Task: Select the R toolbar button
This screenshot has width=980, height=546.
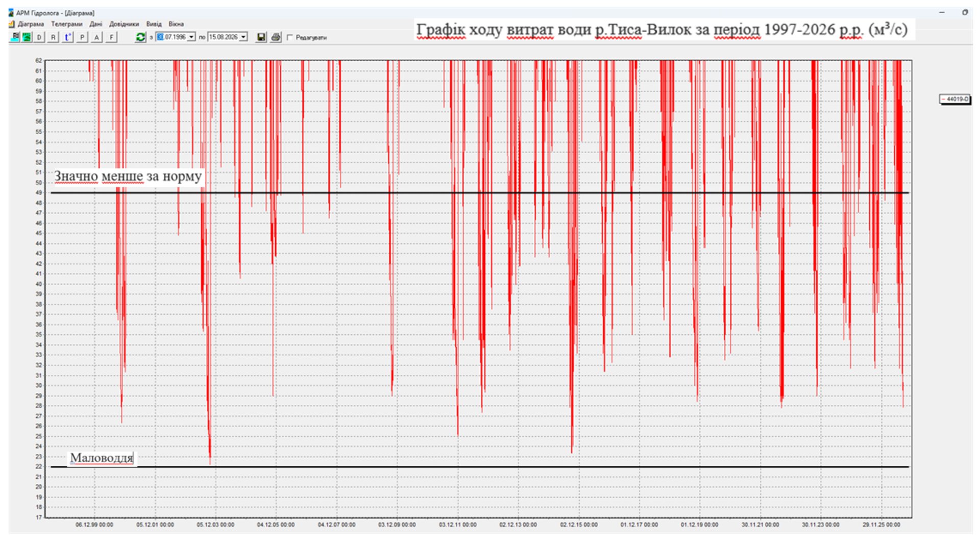Action: click(x=53, y=37)
